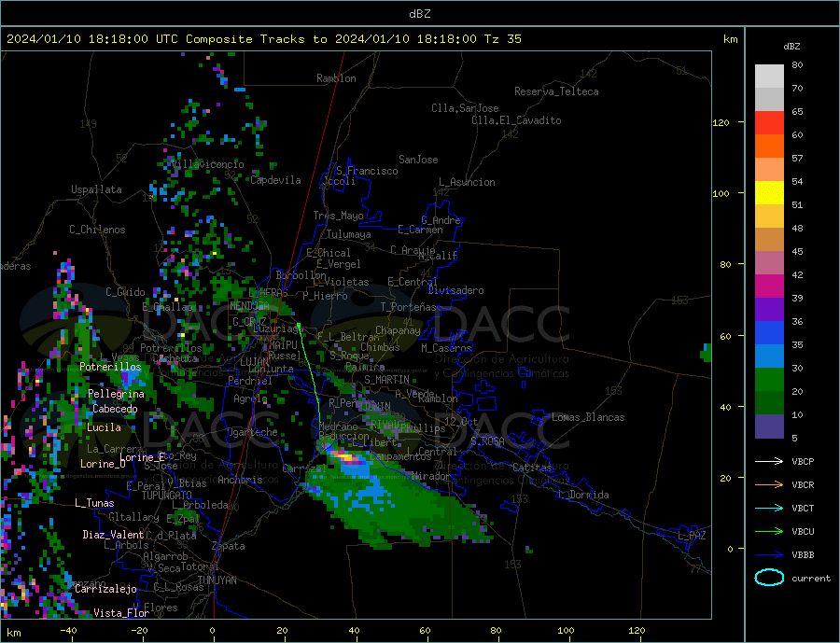Click the 'Composite Tracks' timestamp header line
Viewport: 840px width, 643px height.
point(263,39)
